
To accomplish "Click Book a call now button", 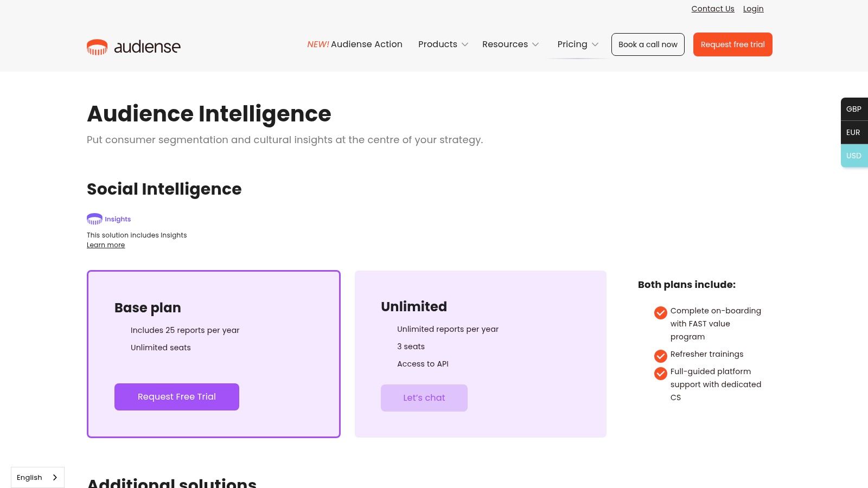I will click(x=648, y=44).
